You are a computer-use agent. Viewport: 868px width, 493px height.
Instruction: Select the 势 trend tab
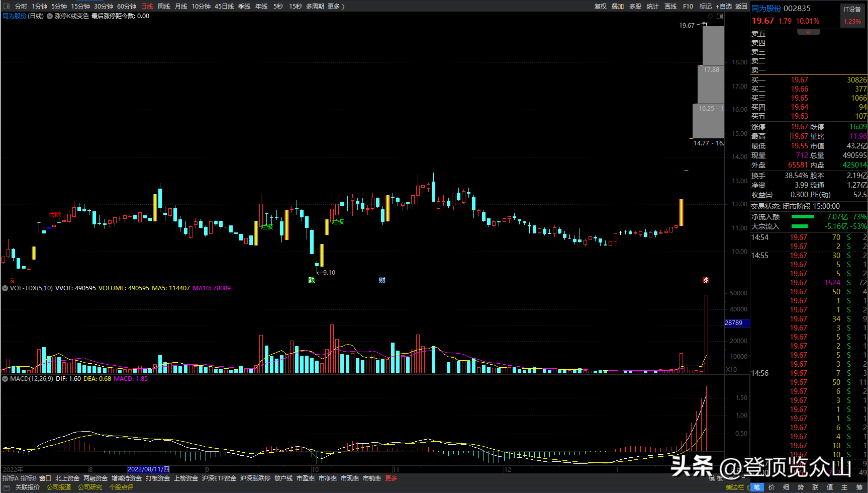coord(801,487)
